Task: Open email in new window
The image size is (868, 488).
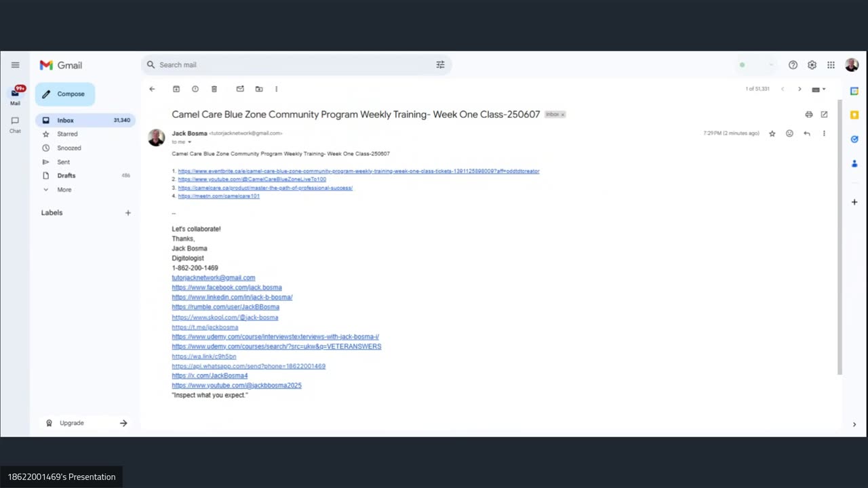Action: pos(824,115)
